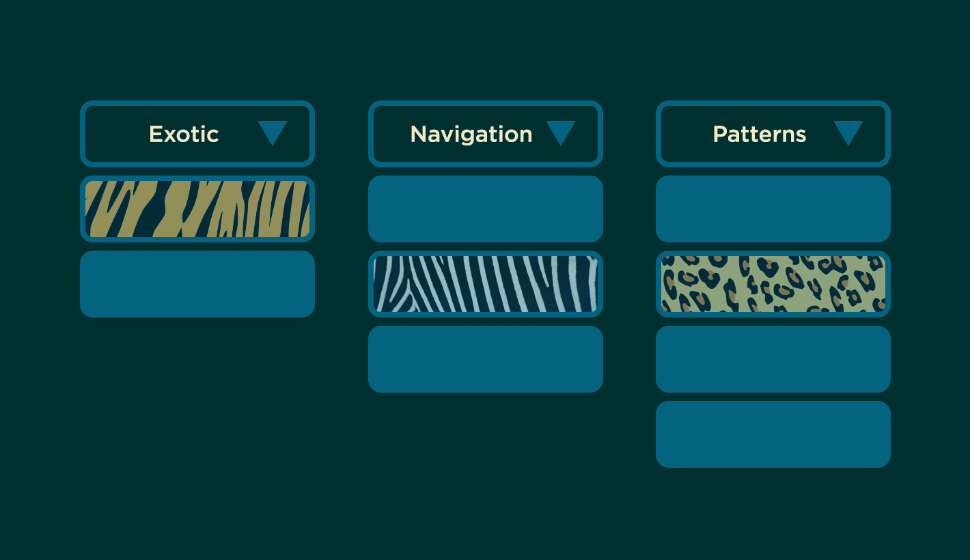Choose blank item directly below leopard pattern
This screenshot has height=560, width=970.
pos(773,359)
